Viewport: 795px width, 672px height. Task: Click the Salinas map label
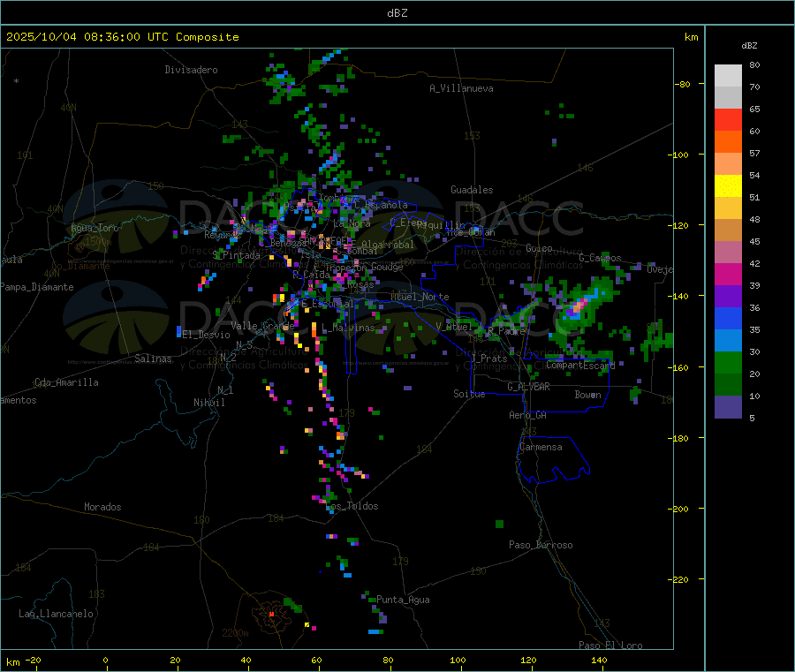[153, 359]
